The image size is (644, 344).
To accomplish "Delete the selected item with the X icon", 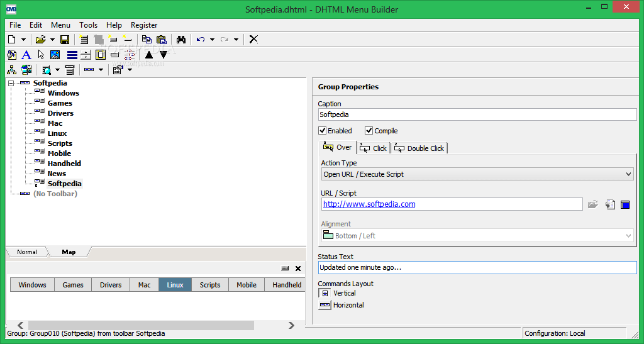I will point(254,40).
